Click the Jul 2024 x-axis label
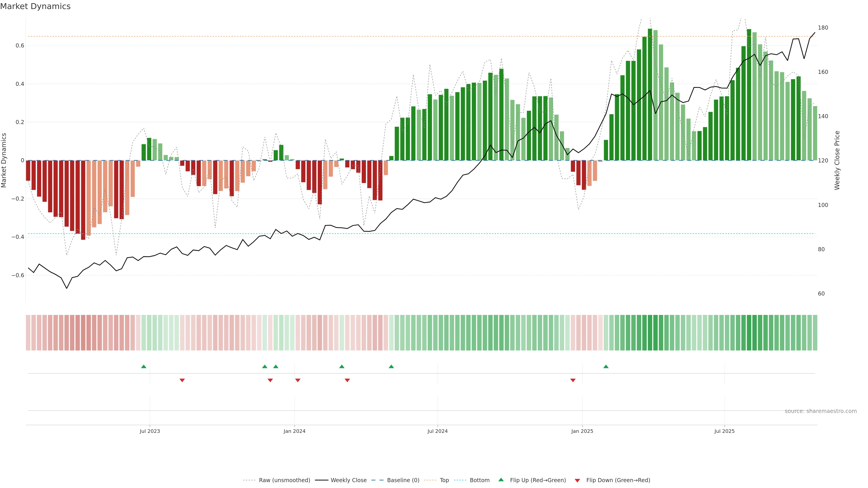868x488 pixels. click(437, 431)
